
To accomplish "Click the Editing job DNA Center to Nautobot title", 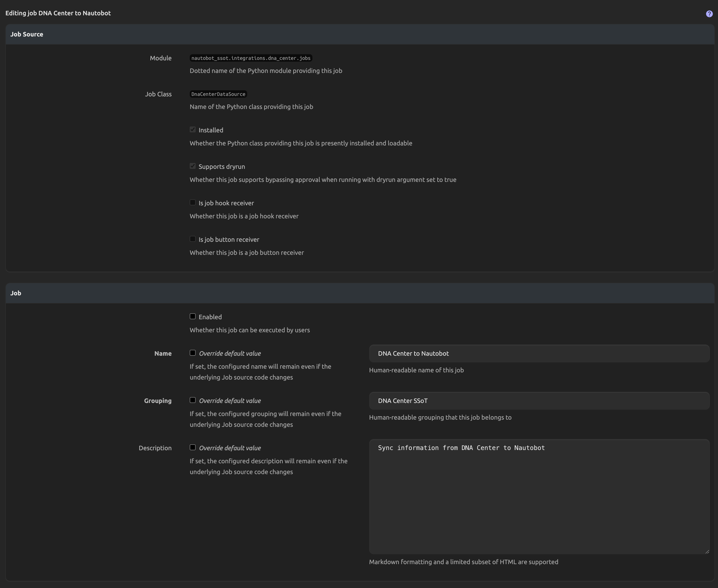I will point(58,13).
